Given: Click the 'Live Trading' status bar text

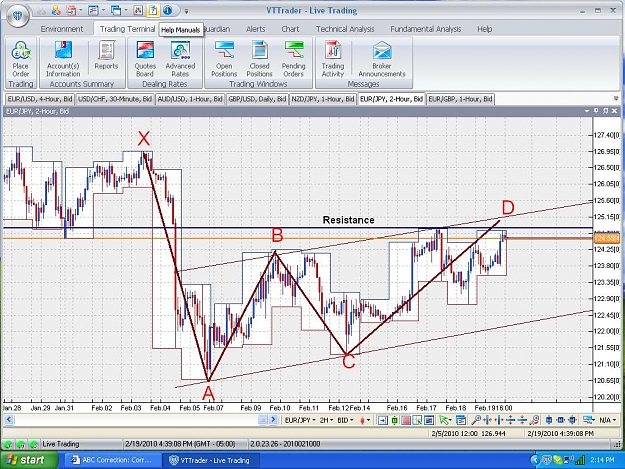Looking at the screenshot, I should pos(61,444).
